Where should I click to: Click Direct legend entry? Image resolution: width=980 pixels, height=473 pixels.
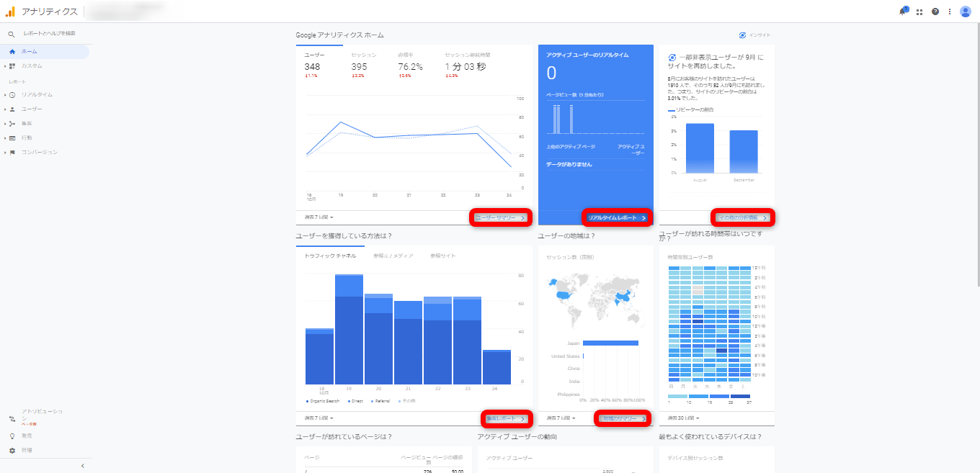click(x=355, y=400)
